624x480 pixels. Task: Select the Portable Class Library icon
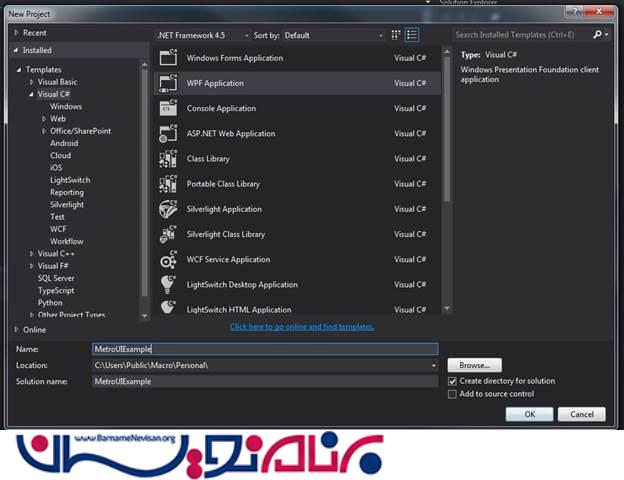click(168, 183)
